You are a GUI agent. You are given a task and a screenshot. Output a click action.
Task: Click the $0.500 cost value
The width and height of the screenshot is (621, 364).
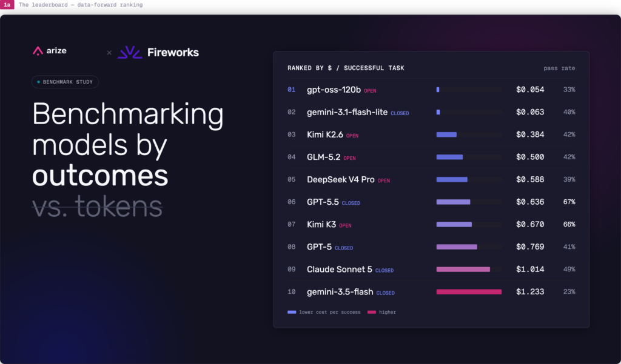[530, 157]
